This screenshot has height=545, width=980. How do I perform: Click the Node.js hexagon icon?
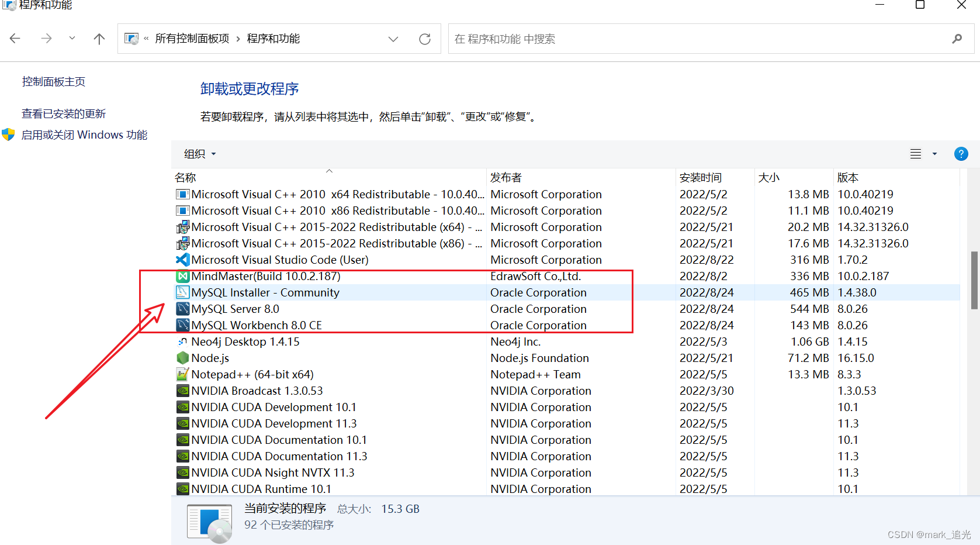click(x=183, y=358)
